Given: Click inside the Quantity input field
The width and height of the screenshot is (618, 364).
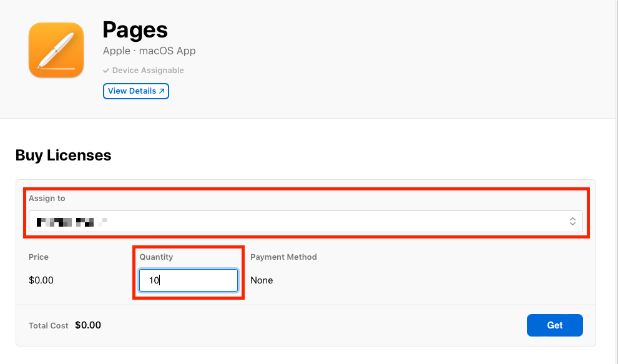Looking at the screenshot, I should coord(188,280).
